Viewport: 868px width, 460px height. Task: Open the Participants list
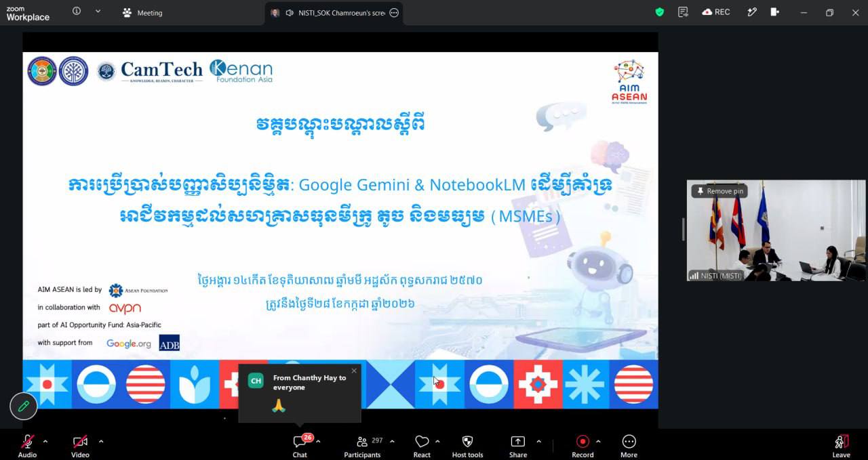pos(362,446)
